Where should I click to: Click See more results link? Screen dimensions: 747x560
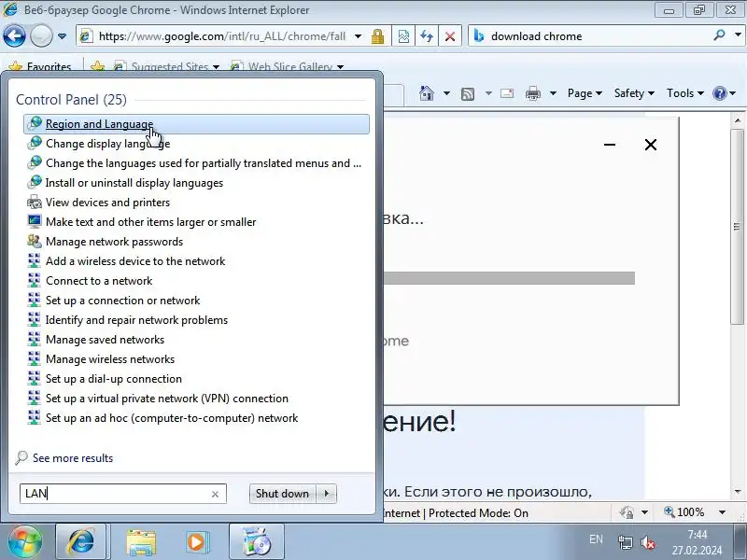tap(73, 458)
